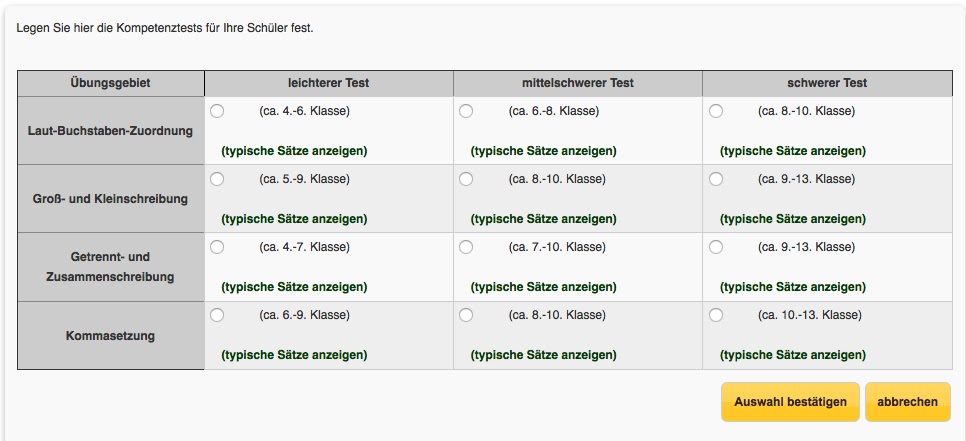Select easy Kommasetzung test radio button

click(217, 315)
